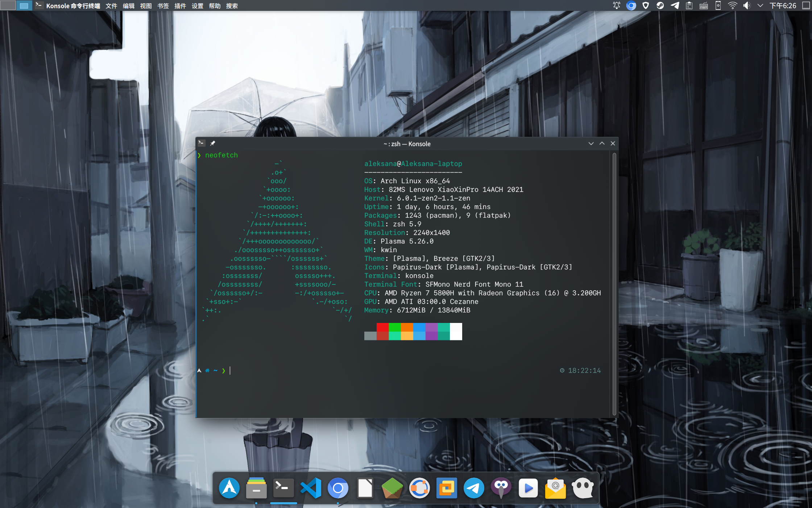This screenshot has width=812, height=508.
Task: Toggle show desktop button at panel end
Action: coord(806,5)
